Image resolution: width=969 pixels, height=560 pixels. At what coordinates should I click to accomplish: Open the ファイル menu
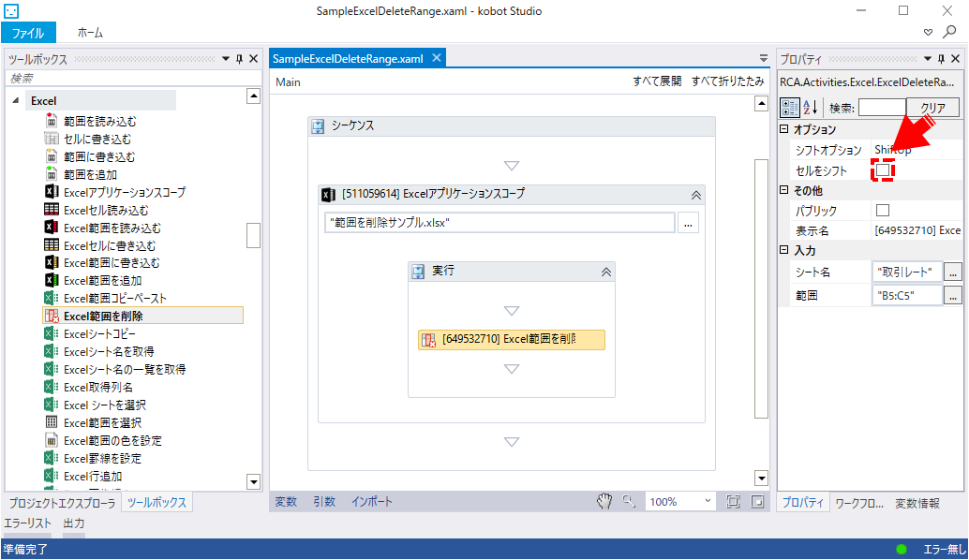point(28,33)
